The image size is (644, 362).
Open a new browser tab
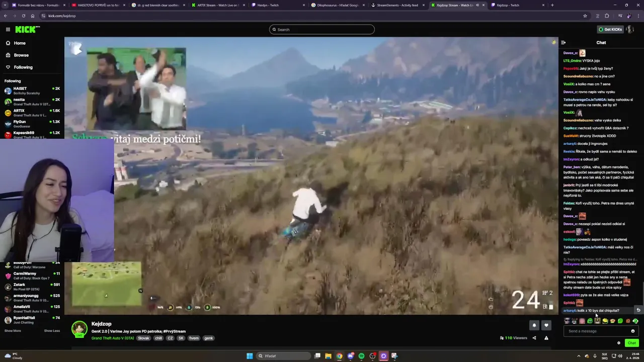[552, 5]
